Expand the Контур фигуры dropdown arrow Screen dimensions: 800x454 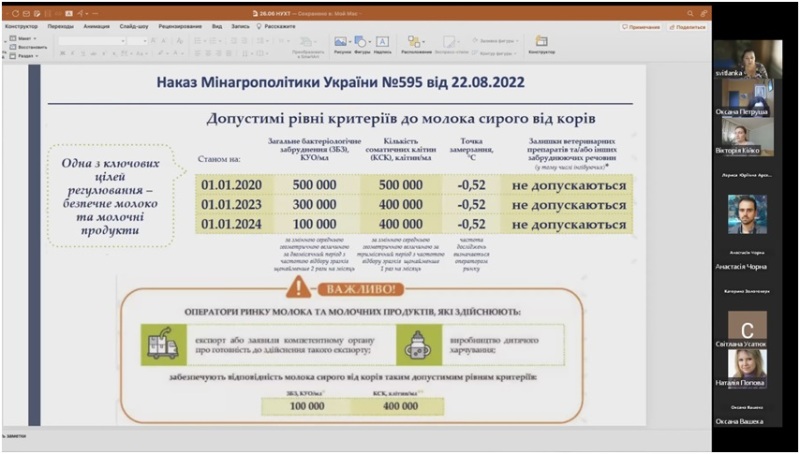coord(516,53)
